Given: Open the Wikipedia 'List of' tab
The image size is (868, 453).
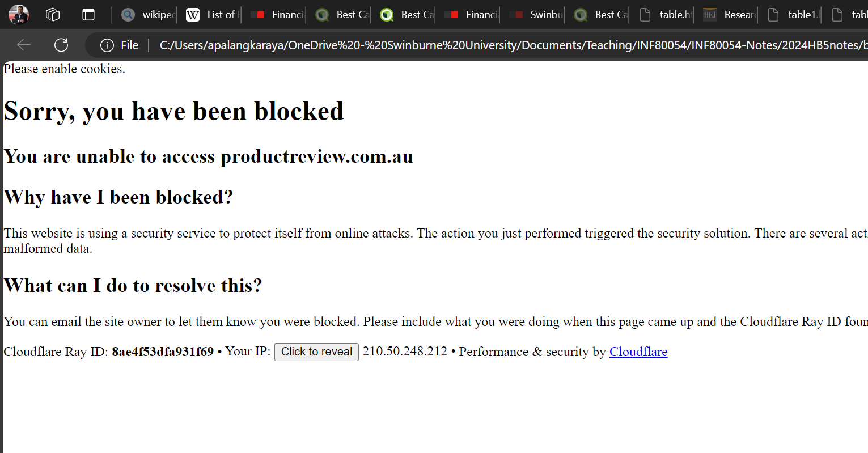Looking at the screenshot, I should click(x=213, y=15).
